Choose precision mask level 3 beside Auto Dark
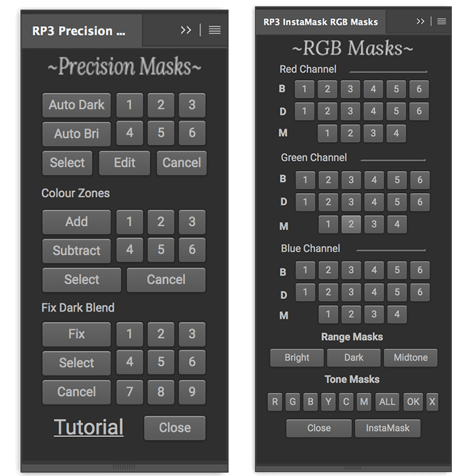 192,105
